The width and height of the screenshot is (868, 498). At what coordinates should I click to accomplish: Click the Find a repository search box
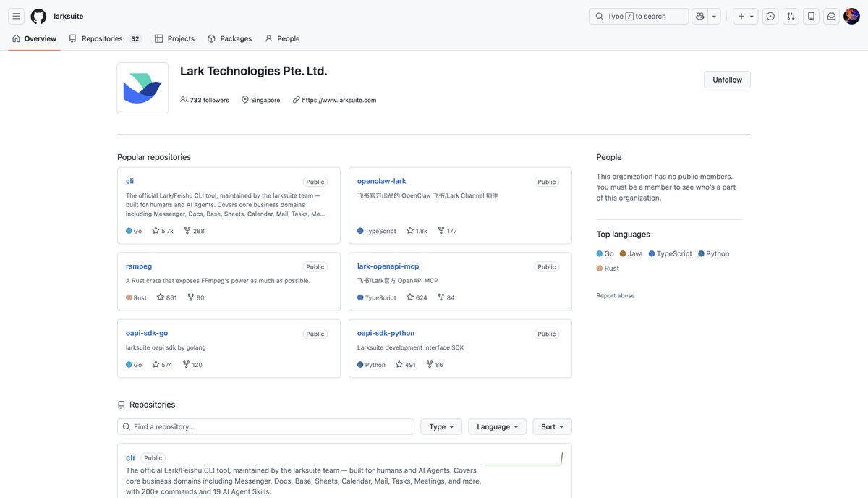point(265,426)
